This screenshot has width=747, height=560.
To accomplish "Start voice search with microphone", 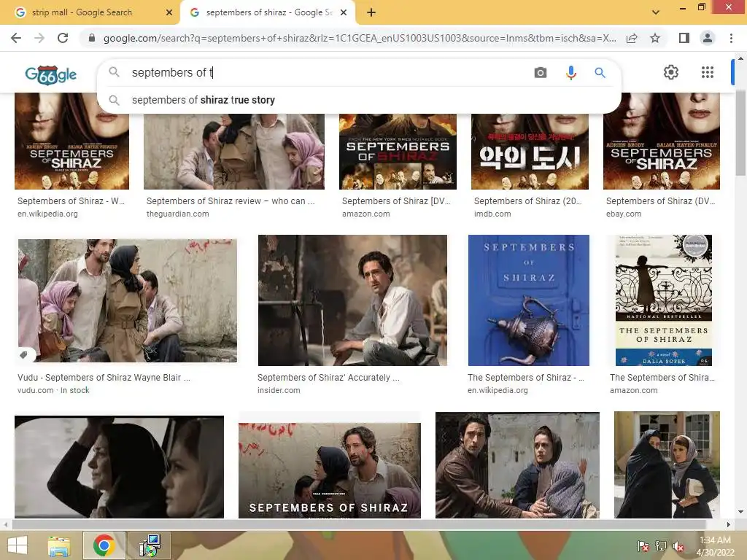I will click(570, 72).
